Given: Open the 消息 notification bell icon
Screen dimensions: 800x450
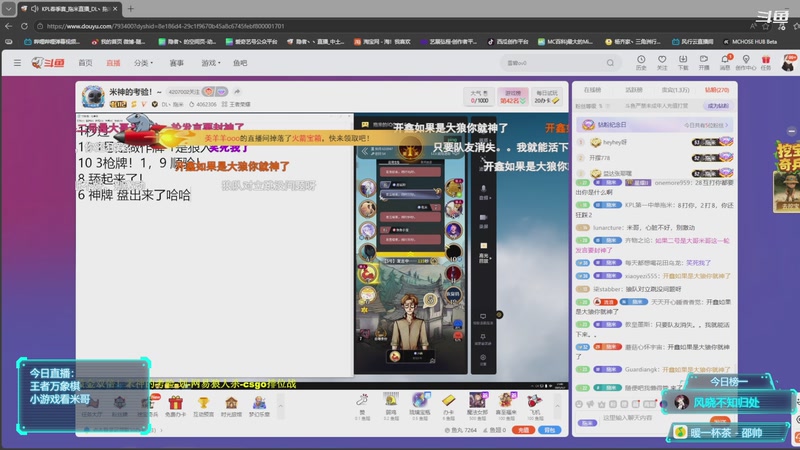Looking at the screenshot, I should click(724, 62).
